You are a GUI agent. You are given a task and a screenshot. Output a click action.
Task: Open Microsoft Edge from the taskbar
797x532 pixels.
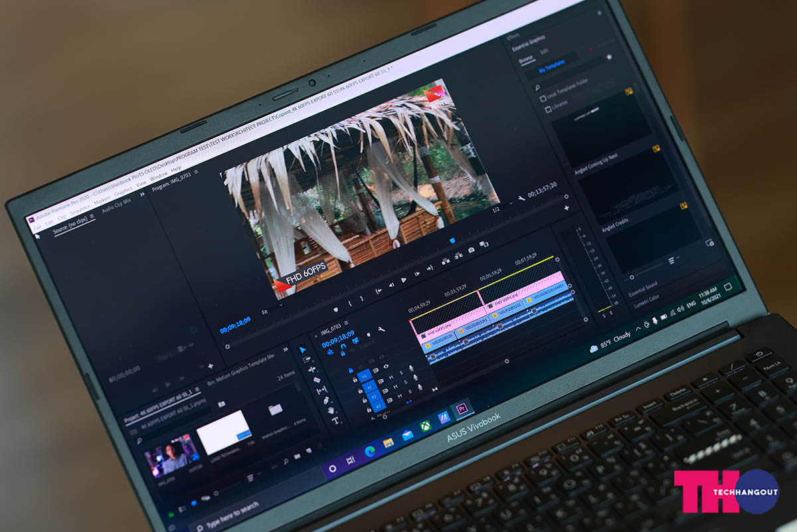click(369, 451)
